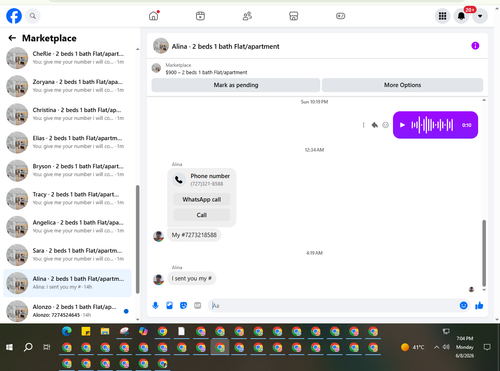Click the Aa message input field
The width and height of the screenshot is (500, 371).
[333, 306]
